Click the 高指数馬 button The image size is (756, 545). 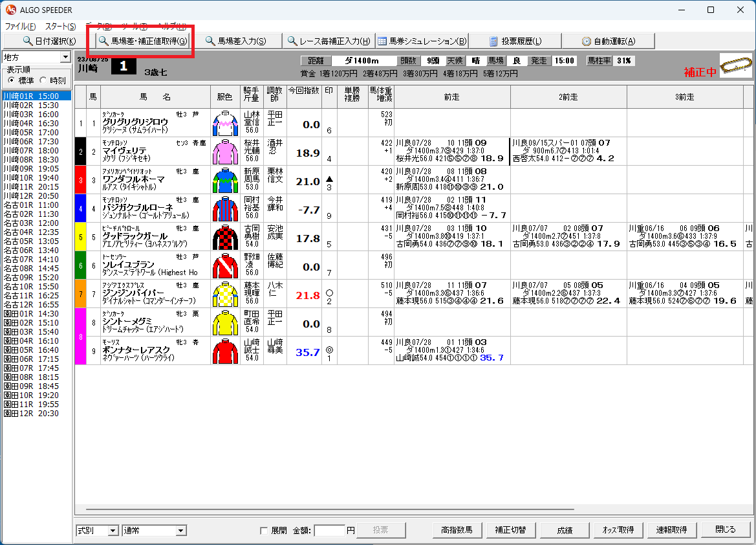(457, 529)
